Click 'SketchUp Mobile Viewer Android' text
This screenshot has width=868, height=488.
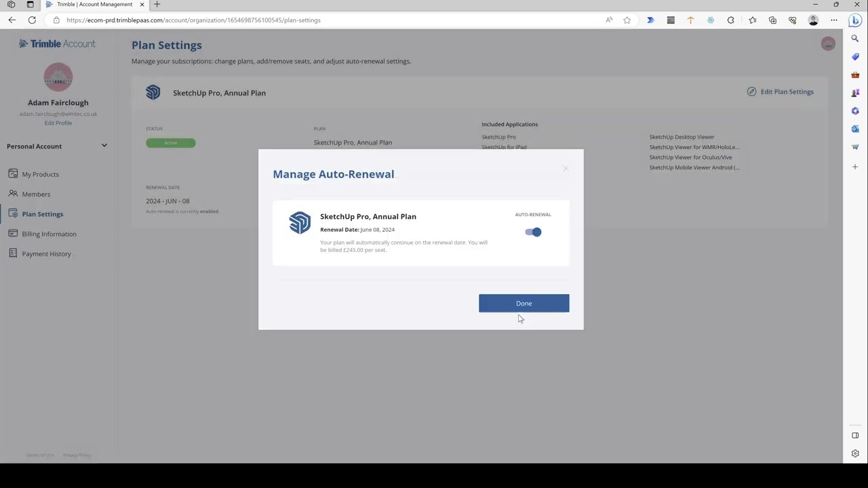pos(694,167)
